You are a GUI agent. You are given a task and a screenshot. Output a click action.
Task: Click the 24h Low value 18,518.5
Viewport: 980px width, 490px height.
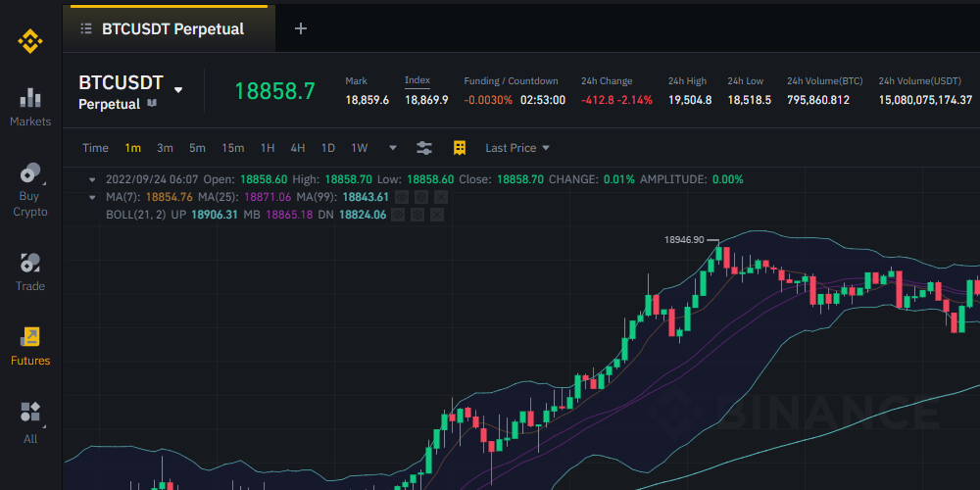point(750,100)
